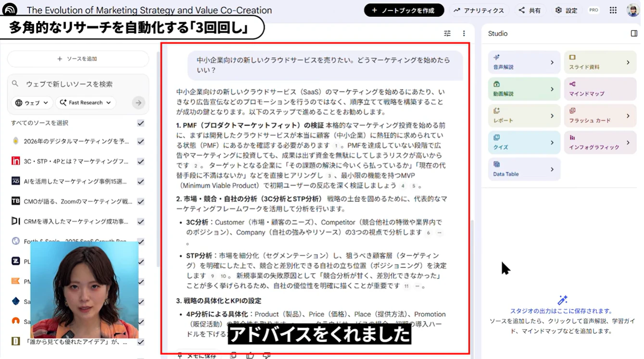Click the スライド資料 slide icon
This screenshot has height=359, width=644.
572,57
